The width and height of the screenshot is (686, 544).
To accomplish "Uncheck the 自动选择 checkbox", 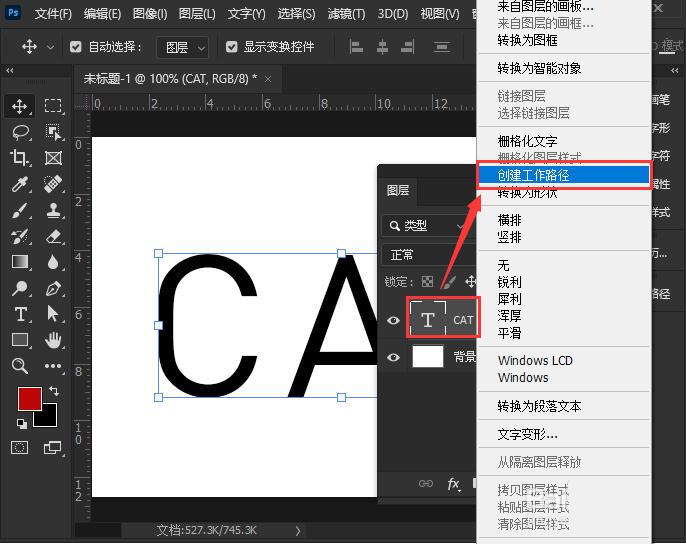I will (x=75, y=47).
